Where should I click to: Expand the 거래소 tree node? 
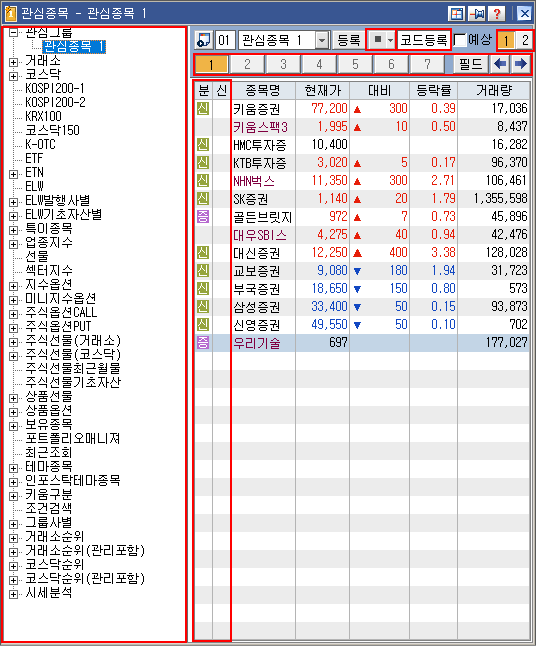point(13,62)
